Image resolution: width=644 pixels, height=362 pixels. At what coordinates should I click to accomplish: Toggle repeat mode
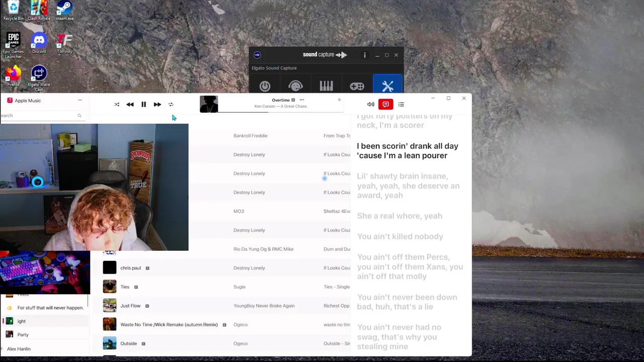tap(171, 105)
